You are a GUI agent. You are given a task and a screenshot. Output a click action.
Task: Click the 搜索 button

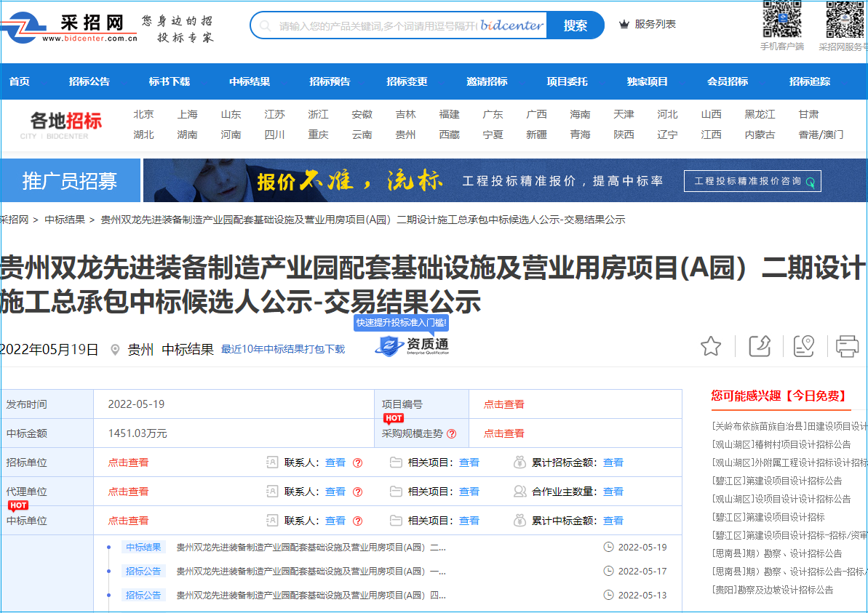coord(575,25)
